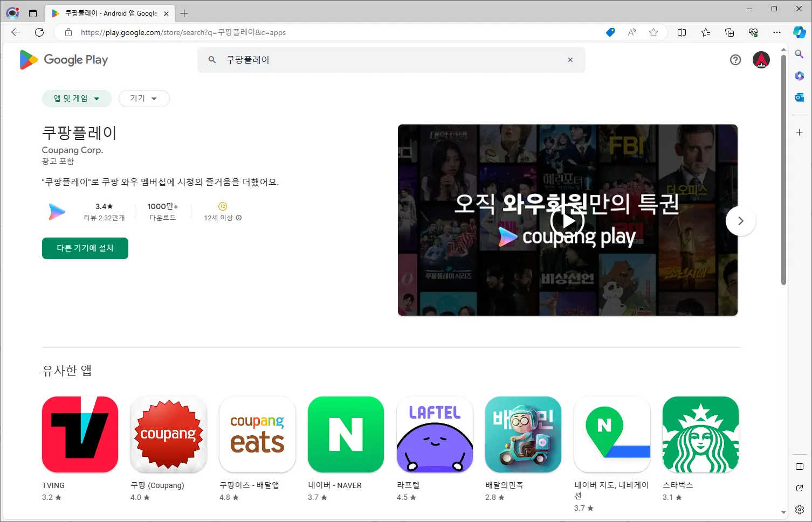Screen dimensions: 812x522
Task: Open the Starbucks app icon
Action: coord(700,434)
